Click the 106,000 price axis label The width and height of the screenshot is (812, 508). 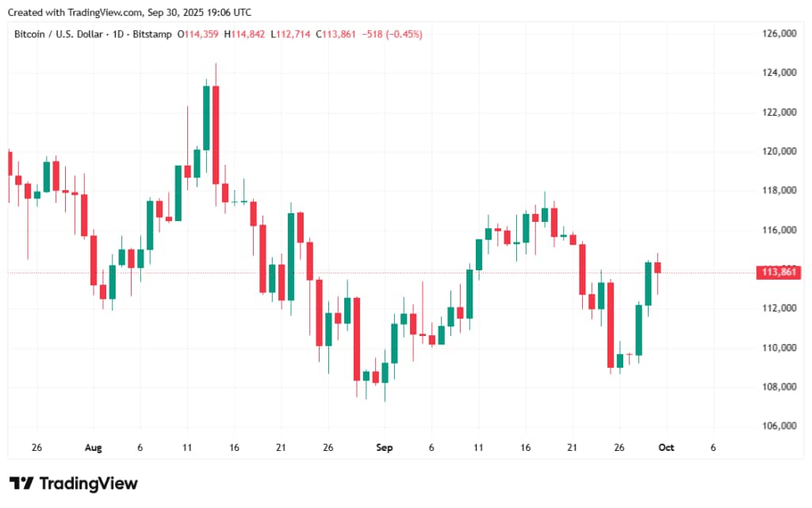point(778,426)
